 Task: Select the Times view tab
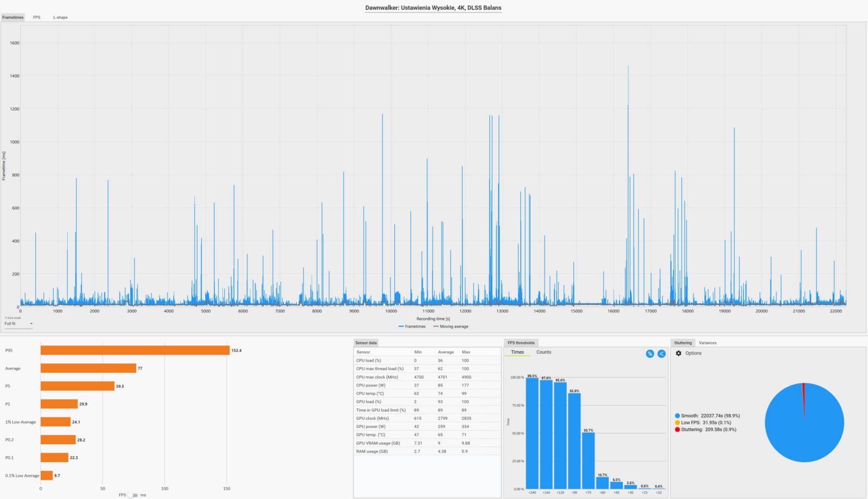(x=518, y=352)
